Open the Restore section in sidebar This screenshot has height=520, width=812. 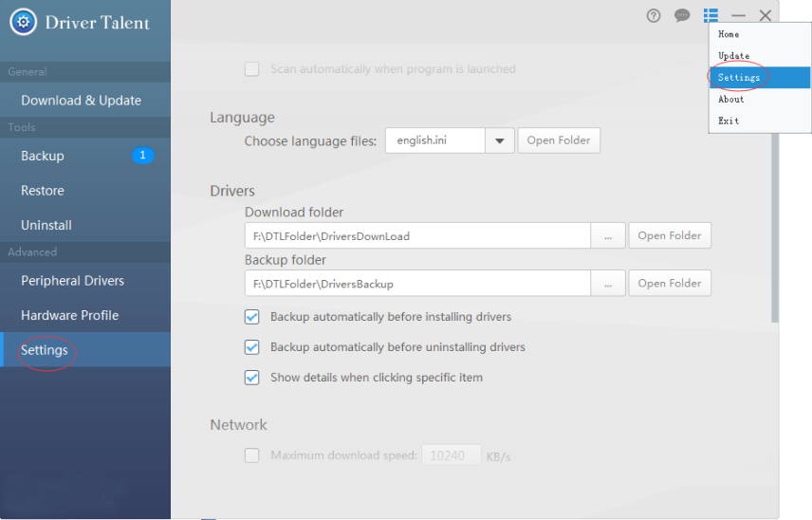(85, 190)
